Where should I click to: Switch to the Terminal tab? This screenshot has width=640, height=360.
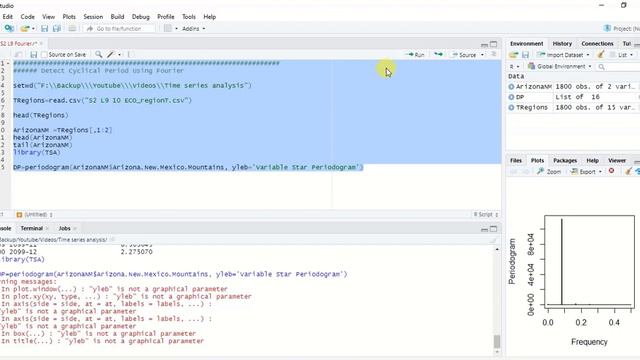(31, 228)
